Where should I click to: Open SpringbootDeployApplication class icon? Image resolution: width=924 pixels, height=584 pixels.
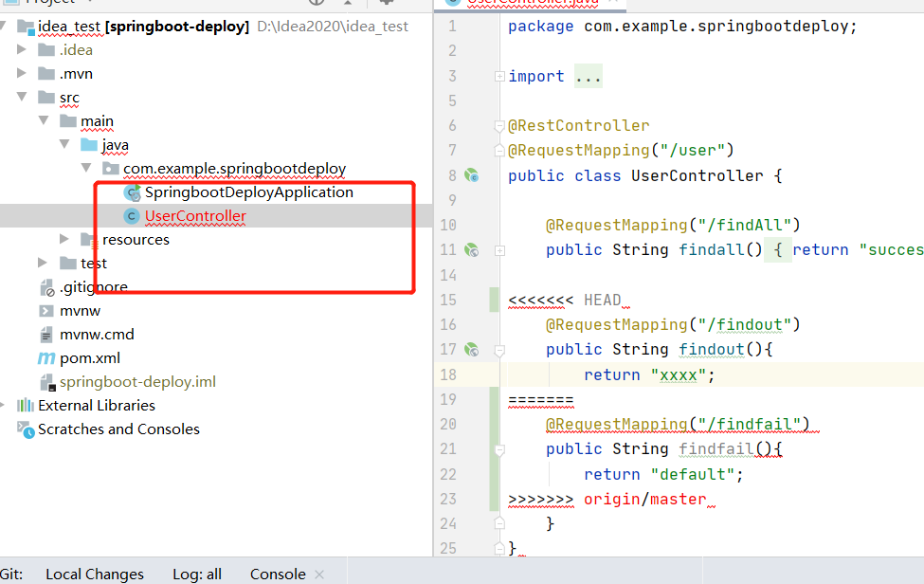pos(132,192)
